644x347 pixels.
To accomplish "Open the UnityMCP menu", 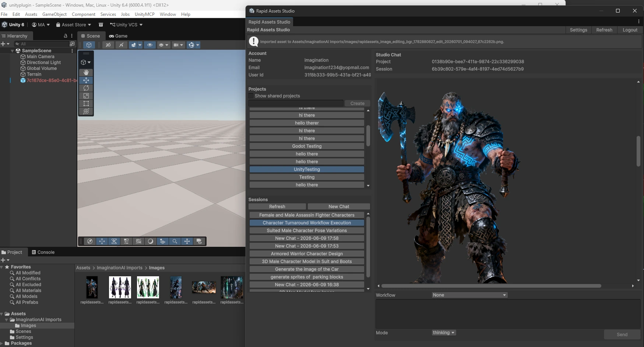I will pos(145,14).
